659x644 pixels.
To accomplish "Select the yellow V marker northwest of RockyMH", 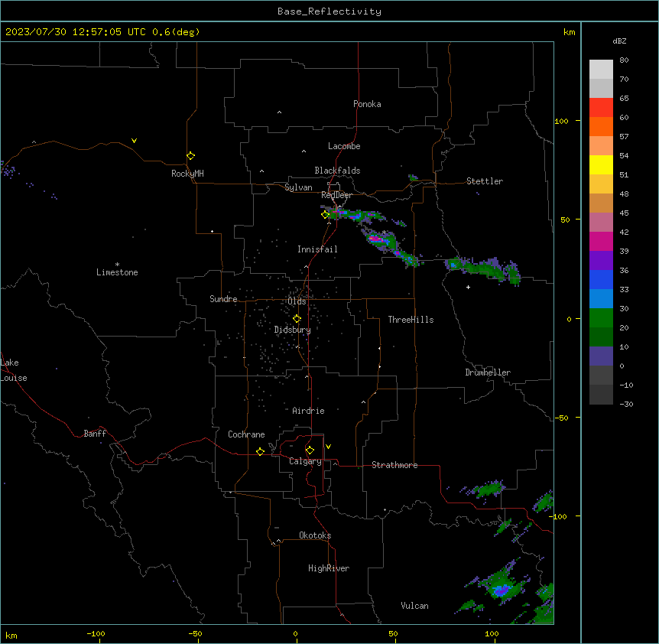I will (x=134, y=141).
